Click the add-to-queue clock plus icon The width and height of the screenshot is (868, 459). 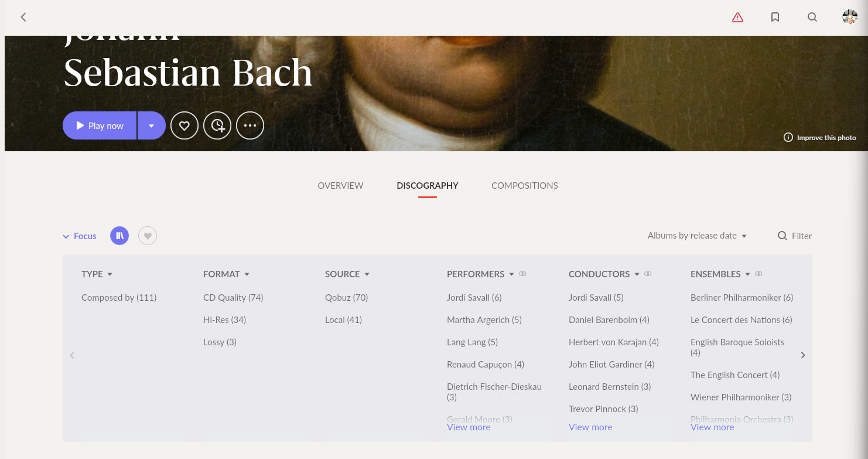tap(217, 125)
